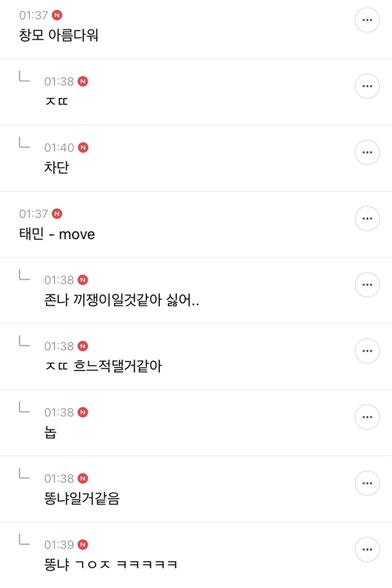392x588 pixels.
Task: Open more options for 01:38 'ㅈㄸ' reply
Action: [367, 86]
